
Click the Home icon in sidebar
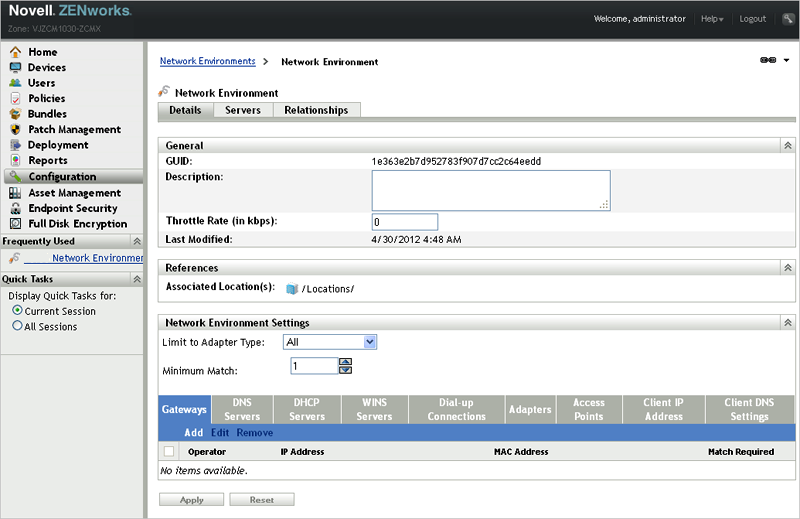(15, 52)
